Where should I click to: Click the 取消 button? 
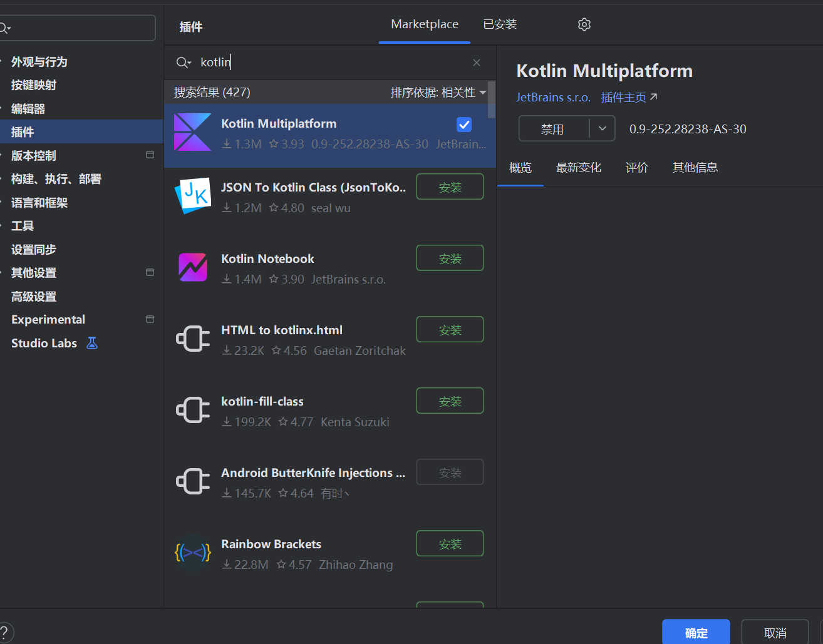[x=775, y=633]
